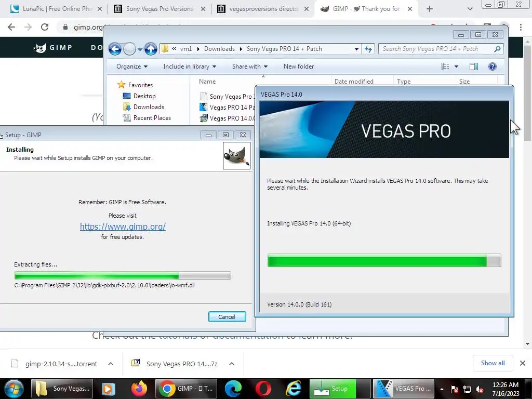The width and height of the screenshot is (532, 399).
Task: Open the Share with dropdown
Action: click(x=250, y=66)
